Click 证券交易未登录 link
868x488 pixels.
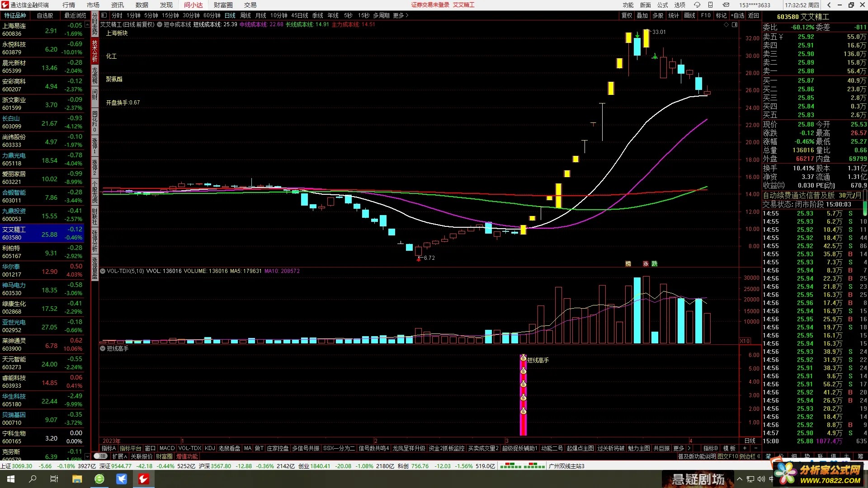click(430, 5)
